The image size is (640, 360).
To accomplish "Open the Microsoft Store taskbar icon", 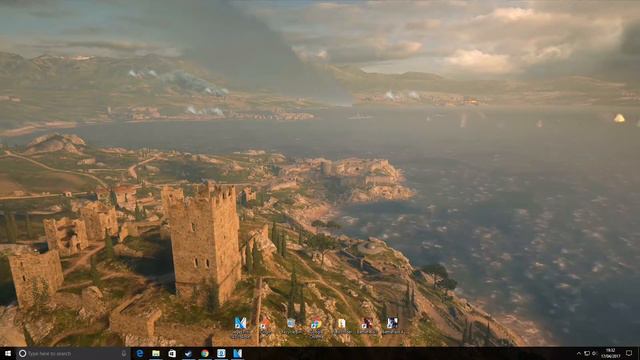I will coord(172,353).
